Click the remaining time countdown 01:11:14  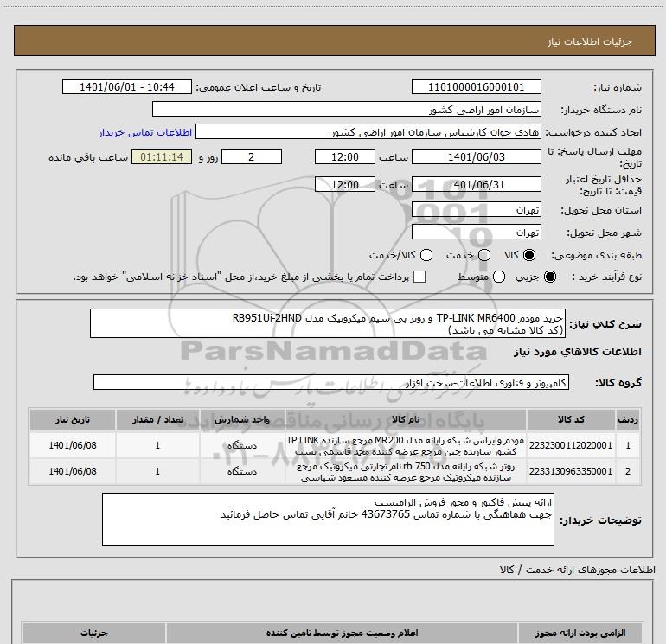pos(162,156)
